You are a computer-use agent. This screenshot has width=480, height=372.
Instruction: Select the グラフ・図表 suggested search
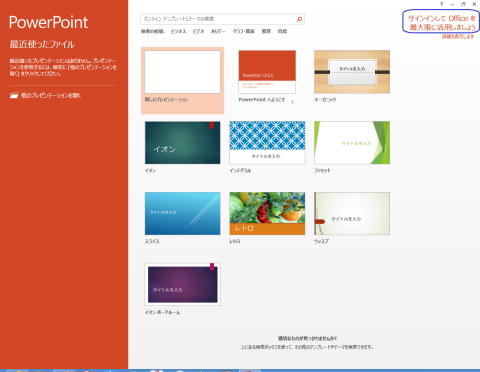pyautogui.click(x=244, y=31)
